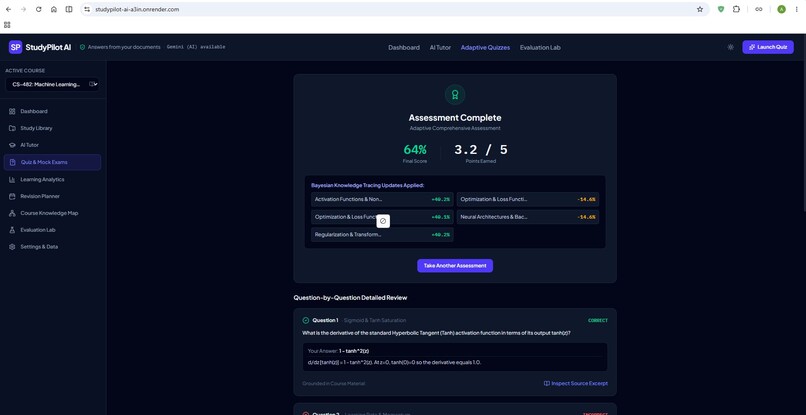
Task: Open Learning Analytics from the sidebar
Action: (x=52, y=179)
